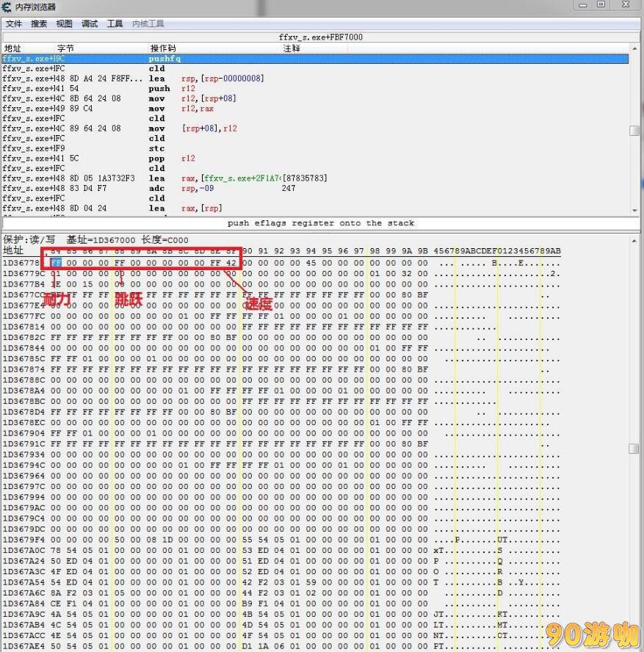Click the 地址 column header in the disassembler
This screenshot has width=644, height=652.
click(12, 48)
